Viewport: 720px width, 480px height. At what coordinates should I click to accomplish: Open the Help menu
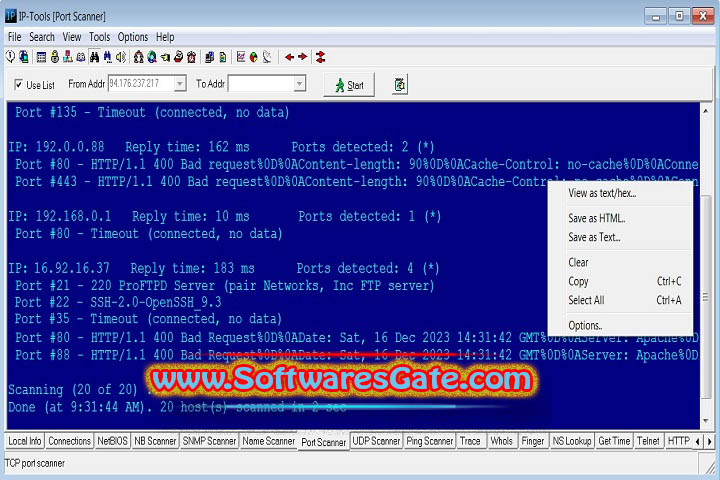point(165,37)
